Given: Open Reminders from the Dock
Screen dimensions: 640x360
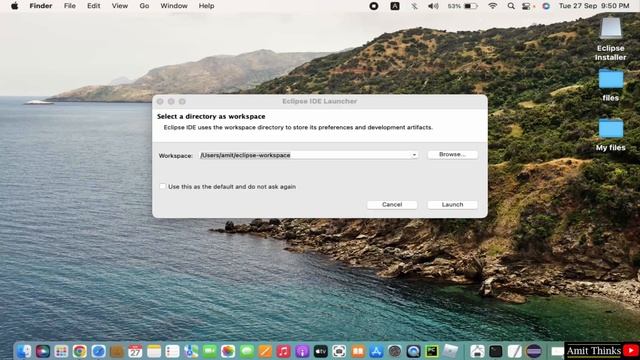Looking at the screenshot, I should pos(172,351).
